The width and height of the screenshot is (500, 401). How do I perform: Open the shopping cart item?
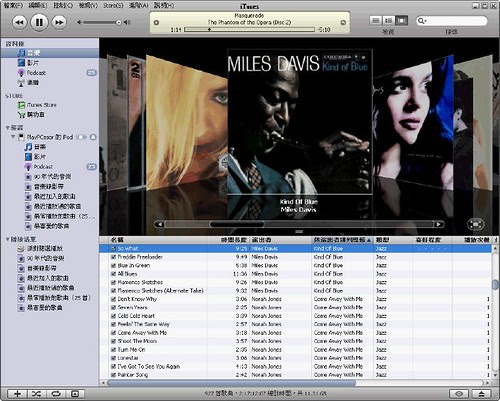(50, 115)
